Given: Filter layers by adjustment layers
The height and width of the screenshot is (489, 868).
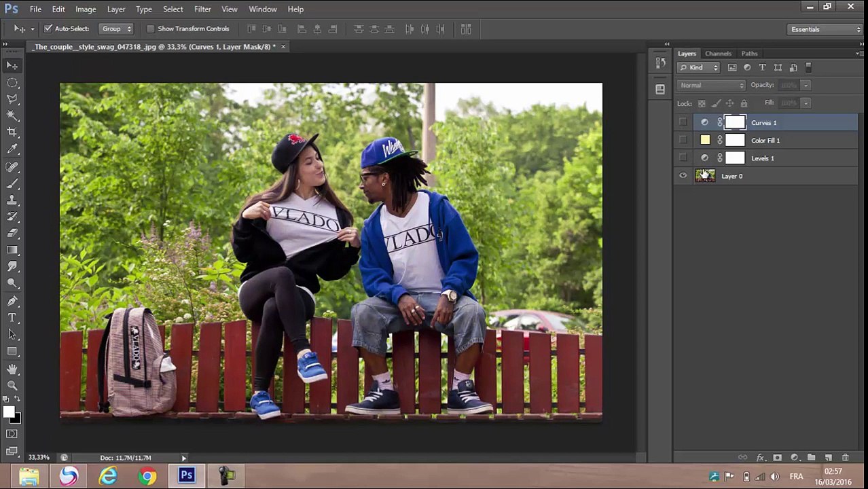Looking at the screenshot, I should pyautogui.click(x=747, y=67).
